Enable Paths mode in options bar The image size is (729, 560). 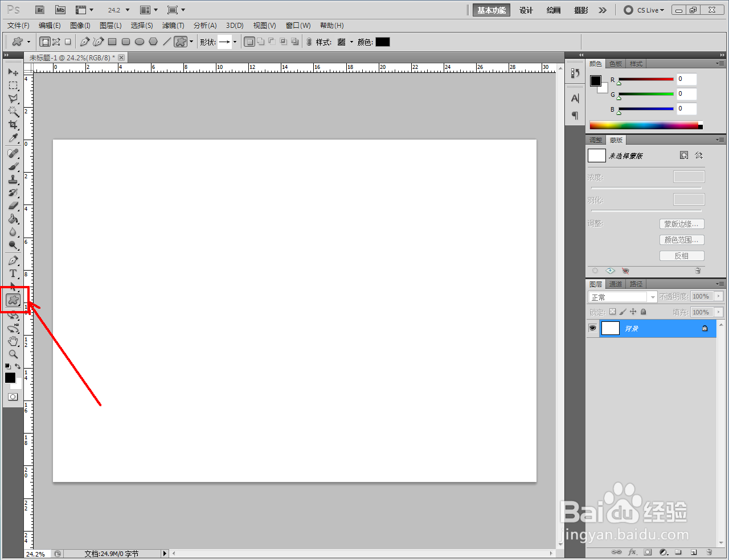pos(56,42)
